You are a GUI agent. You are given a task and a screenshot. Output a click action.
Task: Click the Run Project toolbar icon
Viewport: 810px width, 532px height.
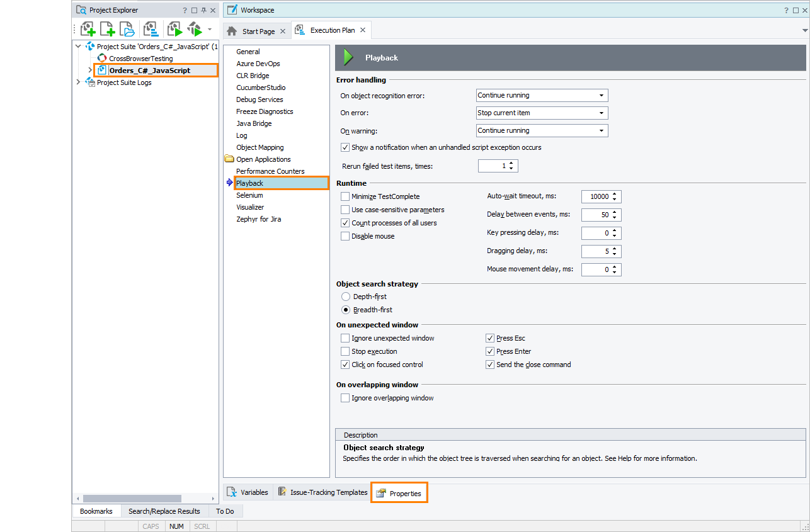(174, 29)
